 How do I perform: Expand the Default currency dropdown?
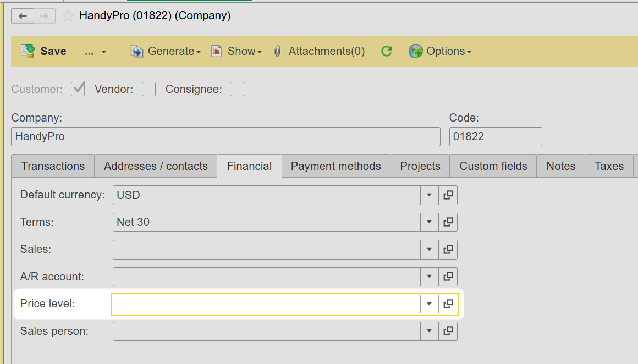coord(429,195)
